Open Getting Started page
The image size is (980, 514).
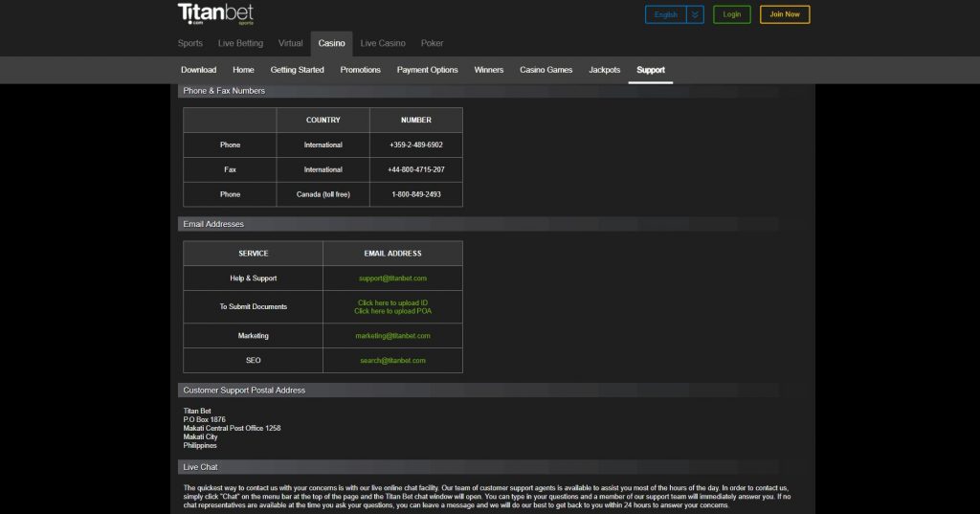(297, 70)
